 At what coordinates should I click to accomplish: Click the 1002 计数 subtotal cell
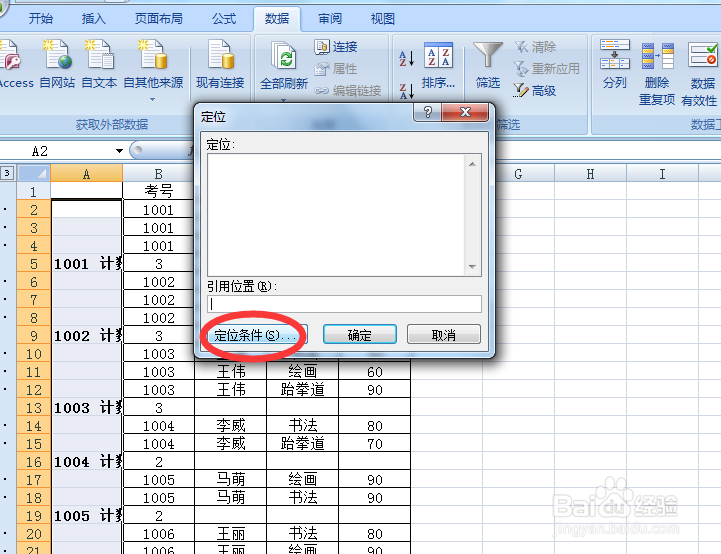[86, 336]
